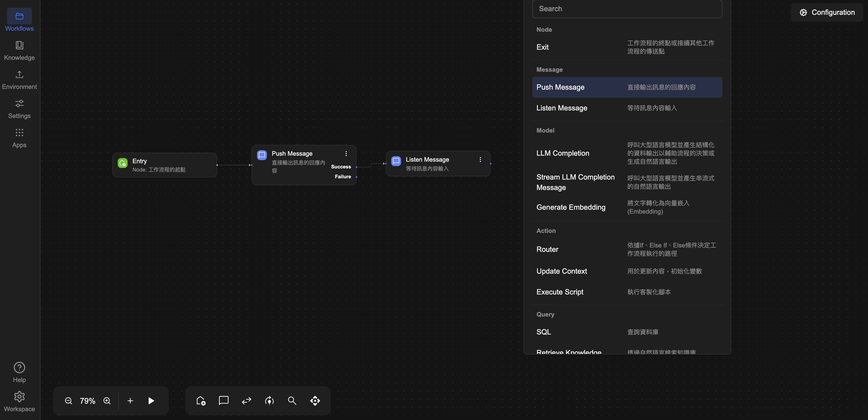Run the workflow with play button
Image resolution: width=868 pixels, height=420 pixels.
coord(151,401)
